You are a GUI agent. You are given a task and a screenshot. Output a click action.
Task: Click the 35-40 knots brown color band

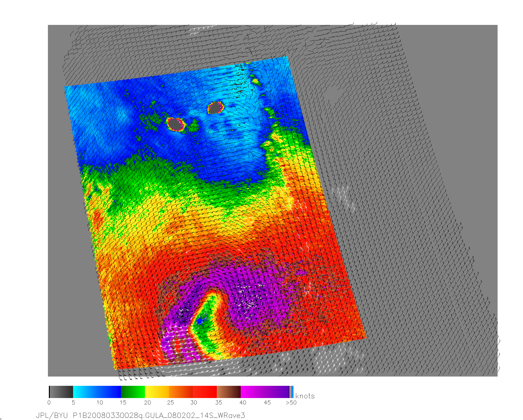pyautogui.click(x=229, y=392)
